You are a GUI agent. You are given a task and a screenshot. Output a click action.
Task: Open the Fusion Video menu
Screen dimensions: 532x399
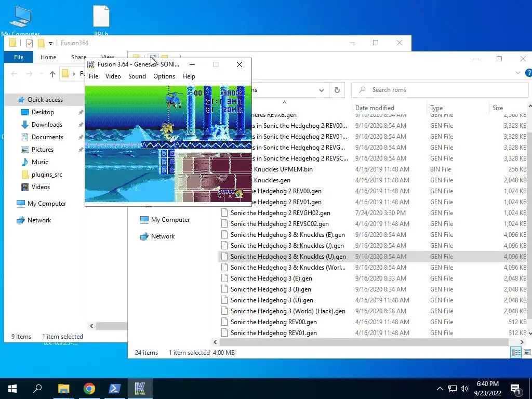113,76
